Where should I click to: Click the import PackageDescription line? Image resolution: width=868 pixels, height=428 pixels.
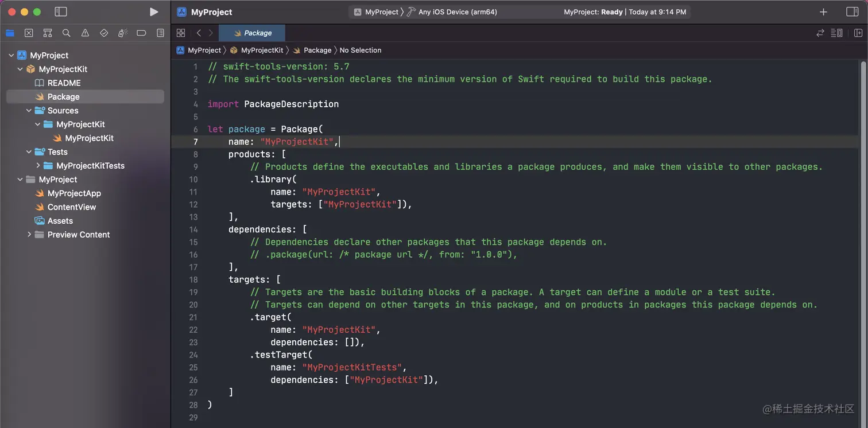[273, 104]
